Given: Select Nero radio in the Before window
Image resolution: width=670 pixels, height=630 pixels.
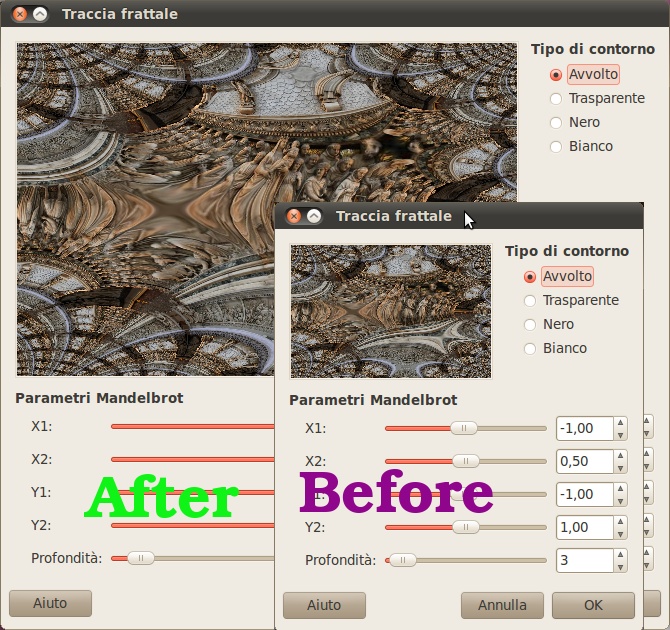Looking at the screenshot, I should (x=529, y=325).
